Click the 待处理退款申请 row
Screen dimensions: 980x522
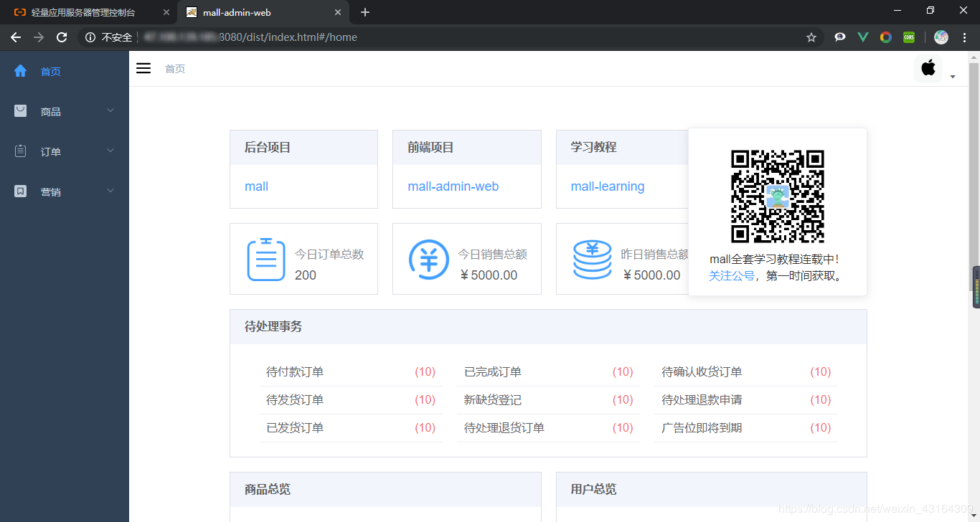[746, 400]
